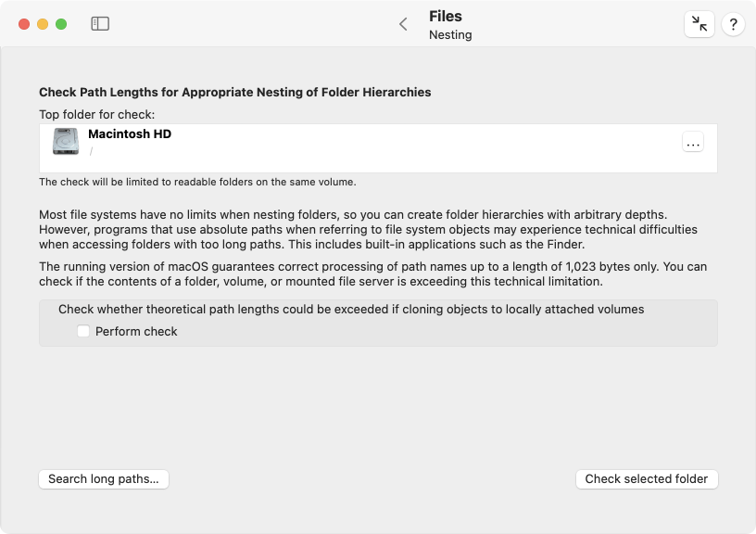Viewport: 756px width, 534px height.
Task: Toggle the sidebar panel icon
Action: pyautogui.click(x=100, y=23)
